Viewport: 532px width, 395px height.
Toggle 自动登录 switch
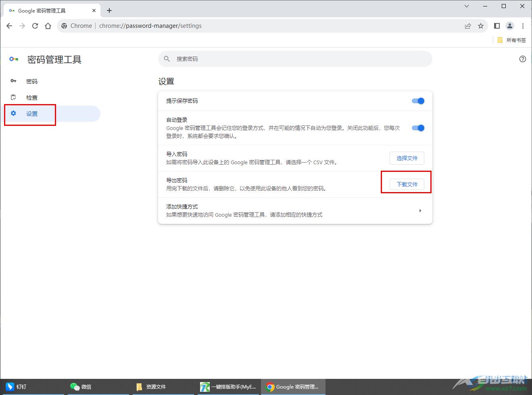pos(418,128)
